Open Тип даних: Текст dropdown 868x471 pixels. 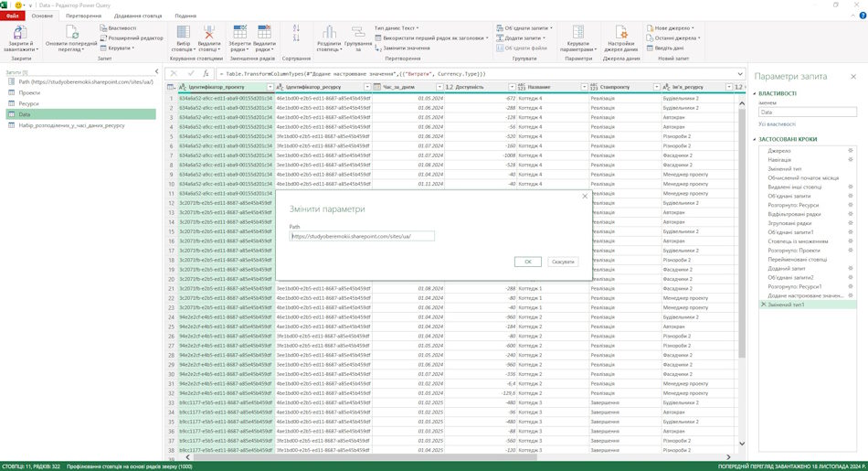[397, 27]
